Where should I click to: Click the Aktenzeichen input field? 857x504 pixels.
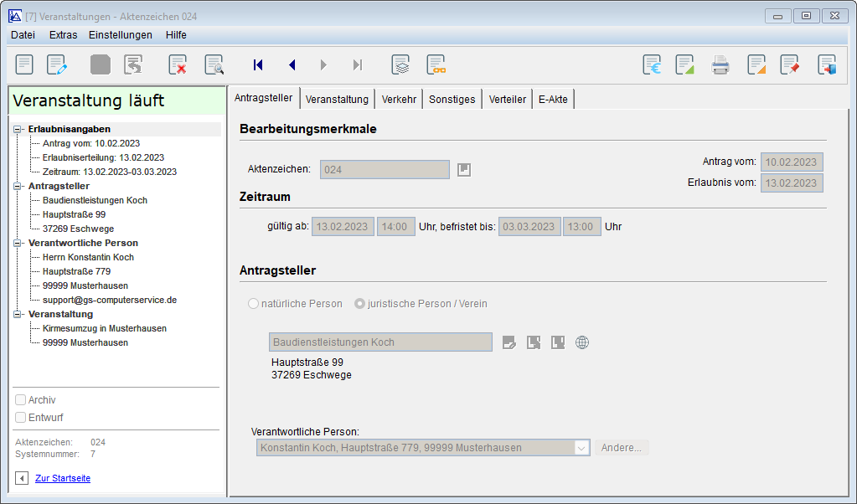[385, 169]
